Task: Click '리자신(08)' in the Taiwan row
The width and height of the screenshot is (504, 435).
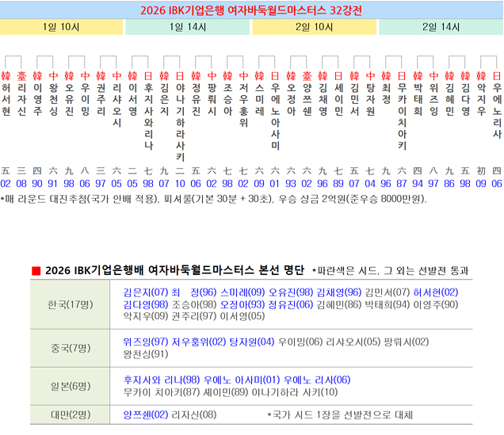Action: coord(194,414)
